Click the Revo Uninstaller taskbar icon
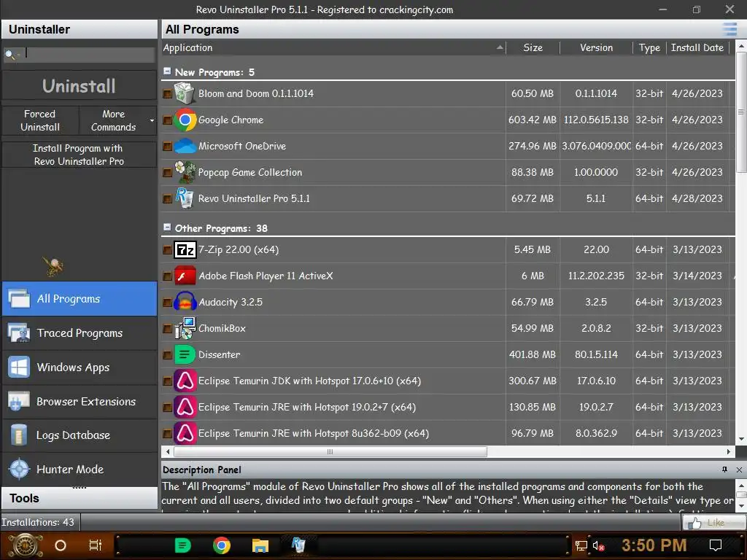Image resolution: width=747 pixels, height=560 pixels. pos(298,545)
